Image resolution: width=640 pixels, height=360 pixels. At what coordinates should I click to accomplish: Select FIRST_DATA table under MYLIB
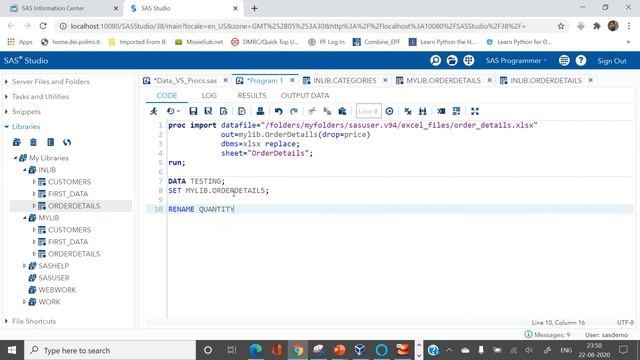coord(68,242)
